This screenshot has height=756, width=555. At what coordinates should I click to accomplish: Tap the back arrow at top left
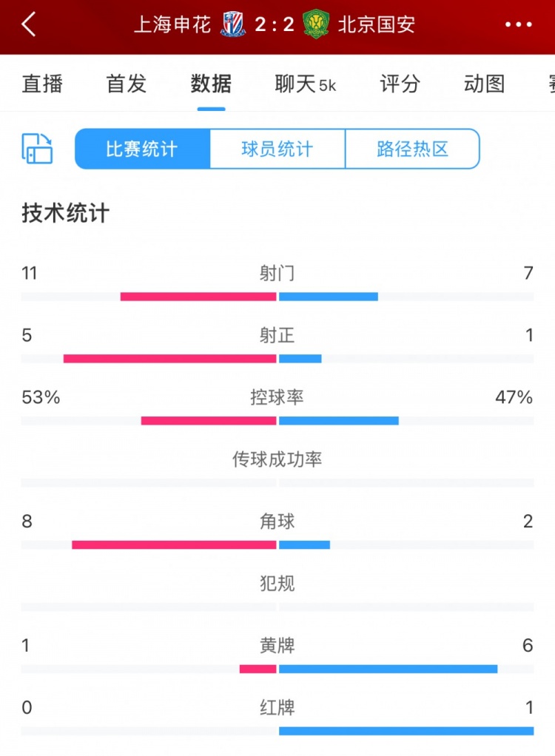[28, 24]
